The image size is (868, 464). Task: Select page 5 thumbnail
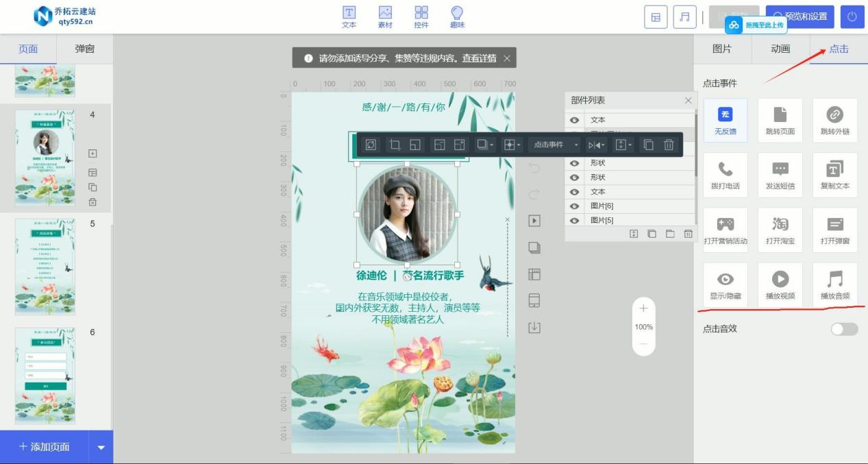(45, 267)
